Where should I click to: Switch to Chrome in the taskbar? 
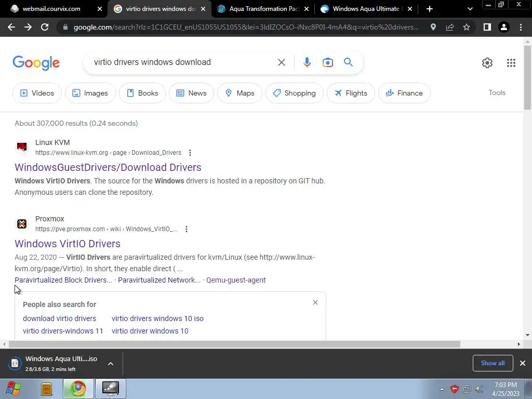pyautogui.click(x=78, y=389)
